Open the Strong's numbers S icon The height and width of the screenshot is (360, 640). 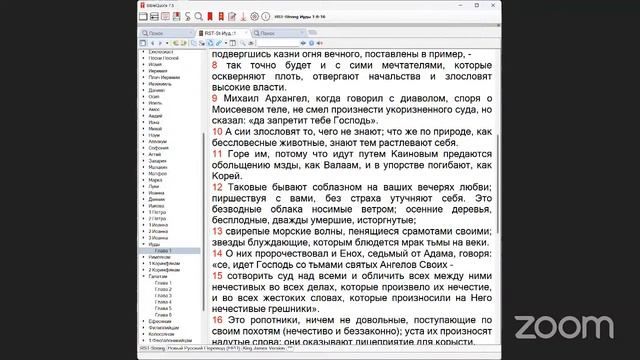click(x=187, y=16)
